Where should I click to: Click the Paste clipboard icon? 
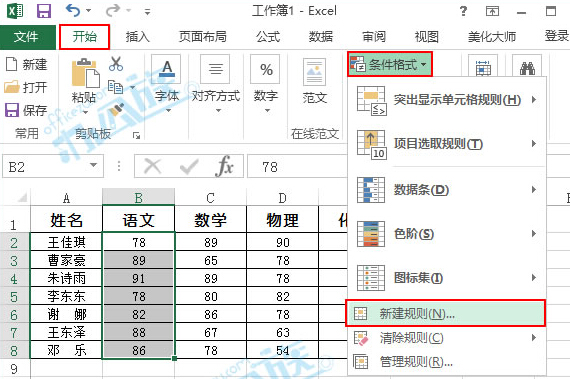coord(85,73)
